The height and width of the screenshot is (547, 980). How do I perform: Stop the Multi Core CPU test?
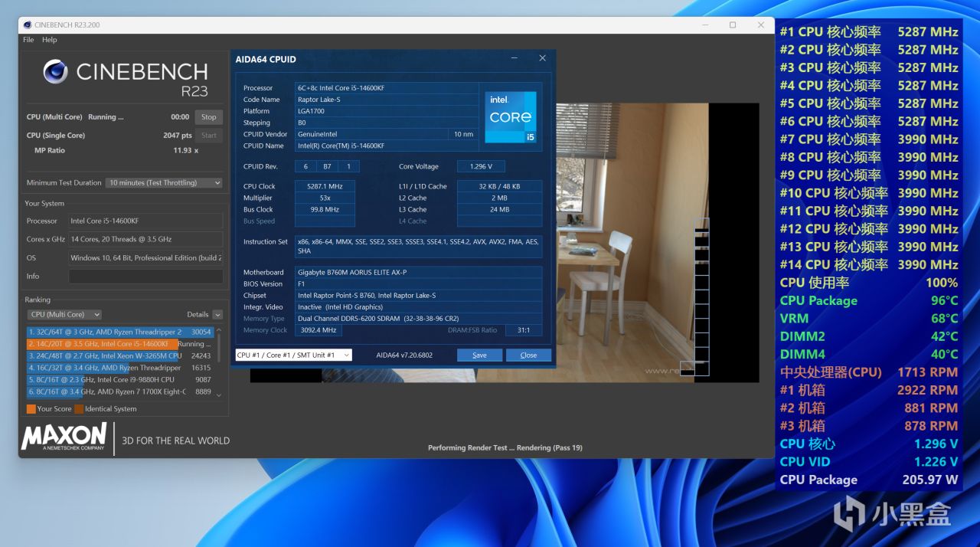click(x=208, y=117)
